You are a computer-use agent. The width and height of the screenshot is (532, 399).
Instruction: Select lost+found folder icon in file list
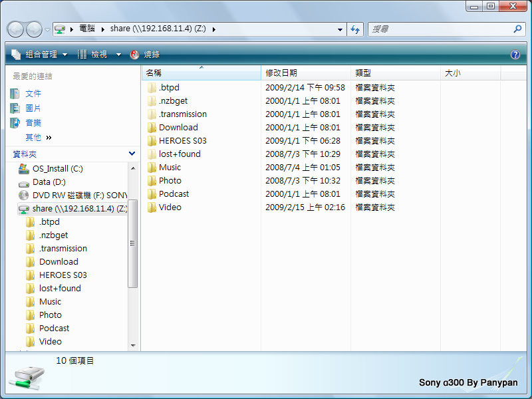pyautogui.click(x=152, y=154)
